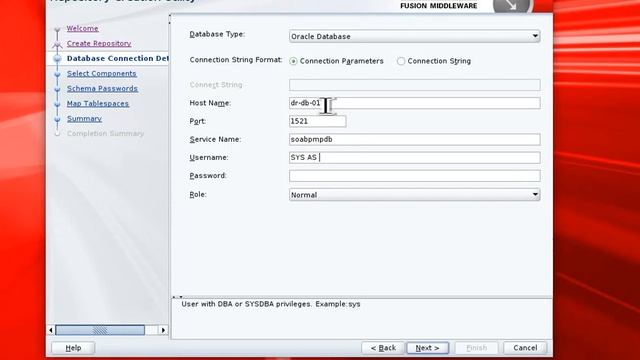Focus the Host Name field
The height and width of the screenshot is (360, 640).
(414, 103)
